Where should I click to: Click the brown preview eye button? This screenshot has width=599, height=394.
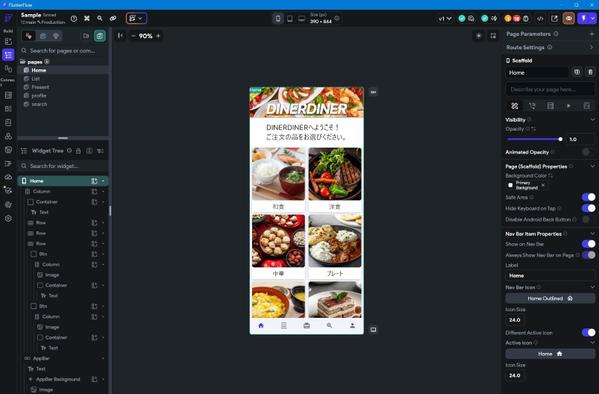[568, 18]
